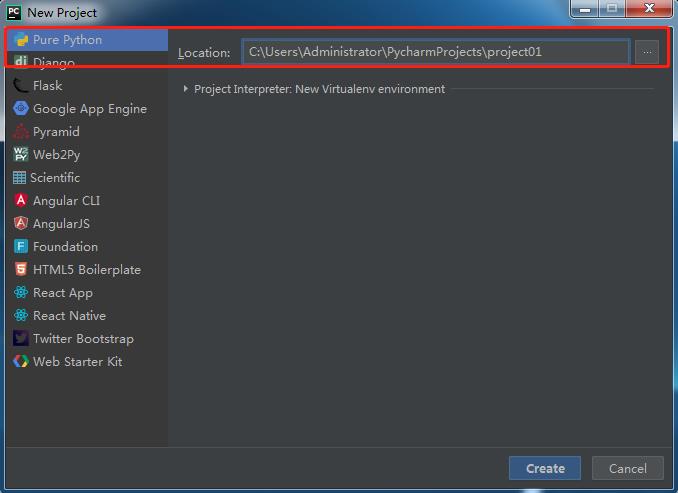678x493 pixels.
Task: Select Twitter Bootstrap template text
Action: coord(83,339)
